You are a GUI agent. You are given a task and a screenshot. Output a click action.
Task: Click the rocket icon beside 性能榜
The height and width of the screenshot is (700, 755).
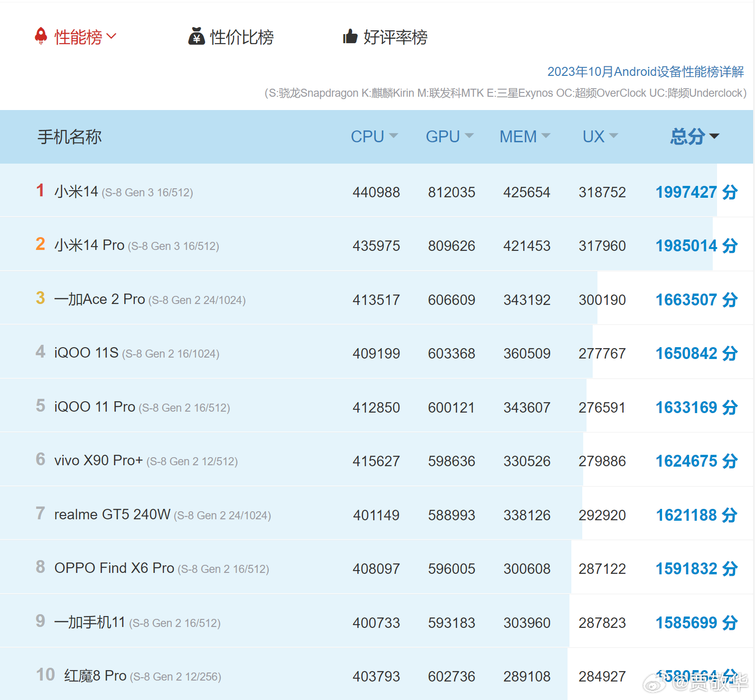(x=41, y=36)
